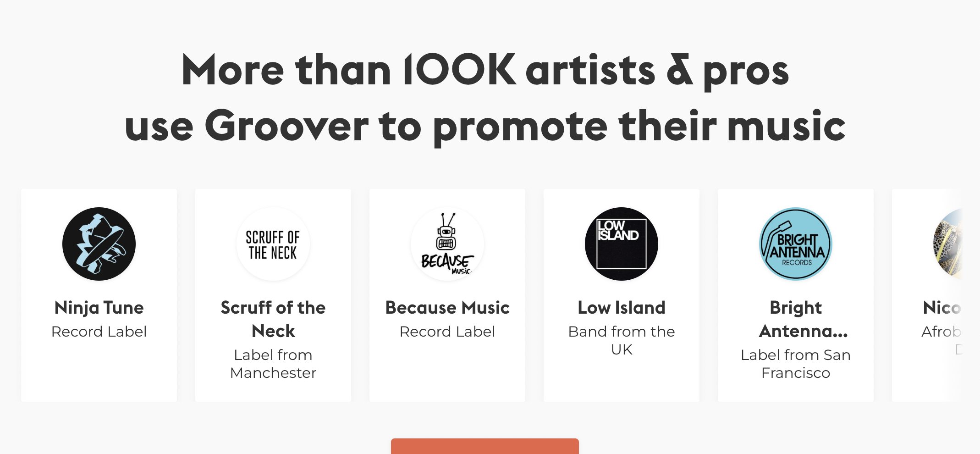Open the Bright Antenna title
This screenshot has width=980, height=454.
[x=803, y=319]
